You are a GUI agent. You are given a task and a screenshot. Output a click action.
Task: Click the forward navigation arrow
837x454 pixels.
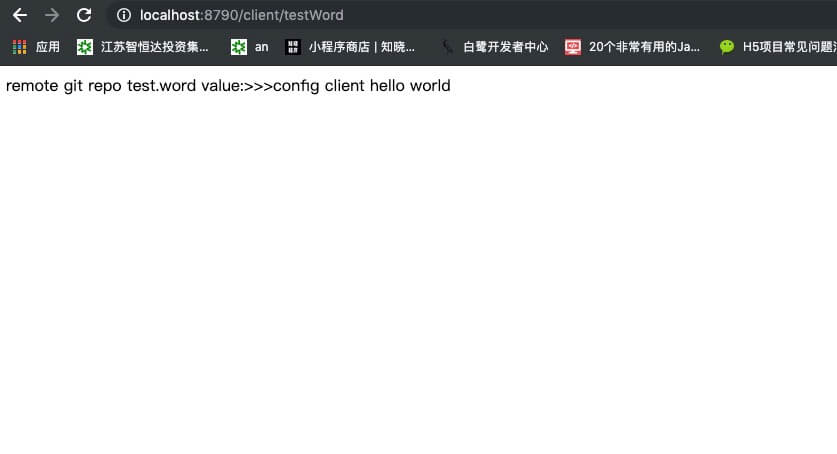(x=52, y=15)
